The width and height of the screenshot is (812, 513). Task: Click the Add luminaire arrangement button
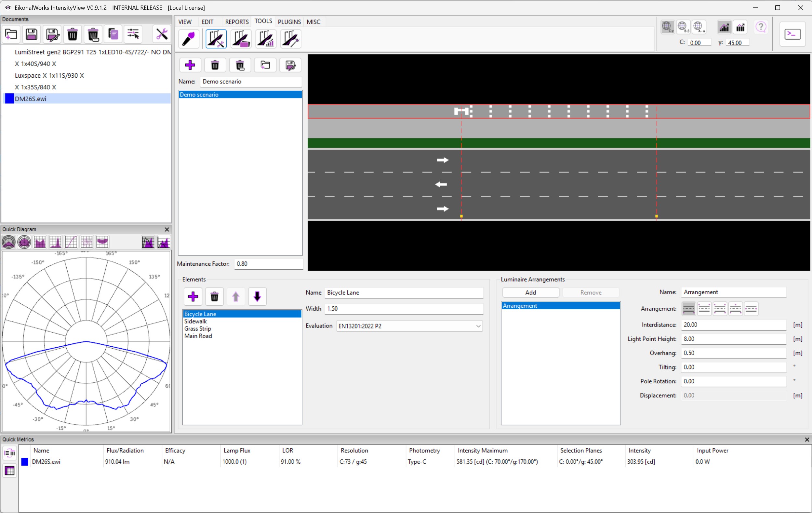tap(530, 292)
